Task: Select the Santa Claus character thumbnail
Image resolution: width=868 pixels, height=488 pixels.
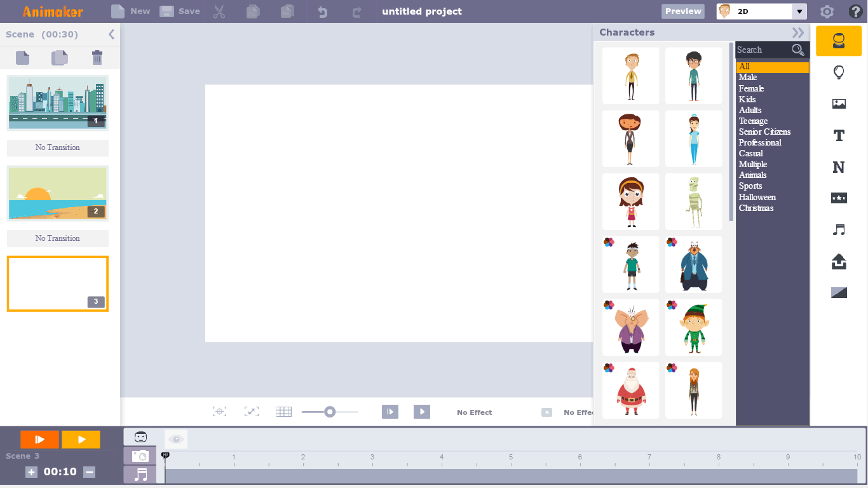Action: [x=630, y=390]
